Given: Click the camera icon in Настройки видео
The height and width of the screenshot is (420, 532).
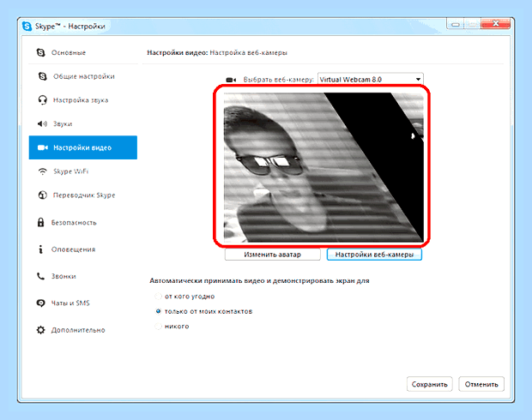Looking at the screenshot, I should click(x=42, y=147).
